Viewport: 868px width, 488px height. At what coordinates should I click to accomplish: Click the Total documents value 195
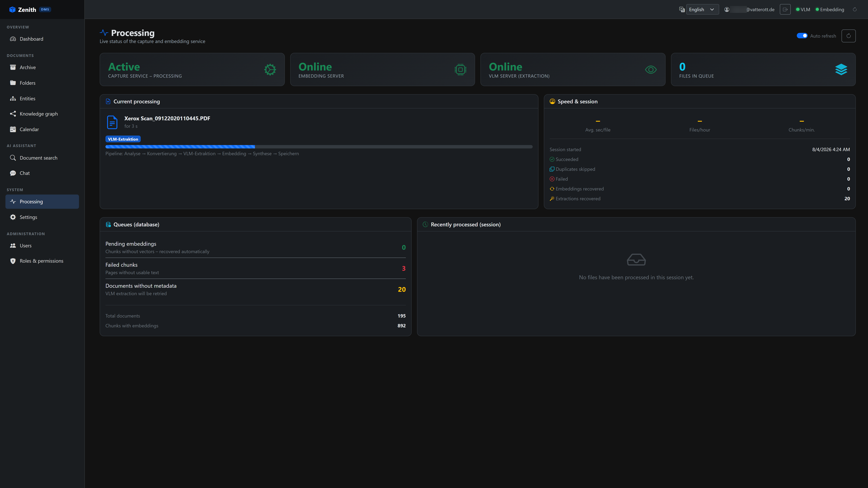[x=402, y=316]
